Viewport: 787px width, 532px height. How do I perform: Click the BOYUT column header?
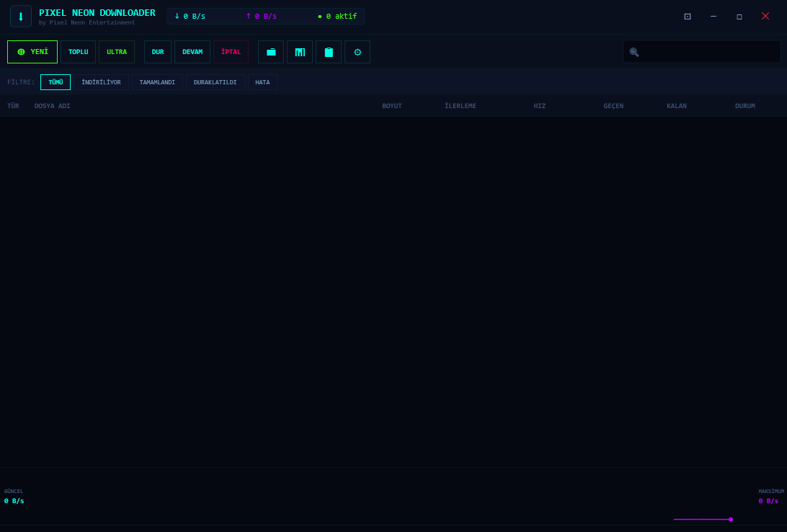[x=392, y=106]
